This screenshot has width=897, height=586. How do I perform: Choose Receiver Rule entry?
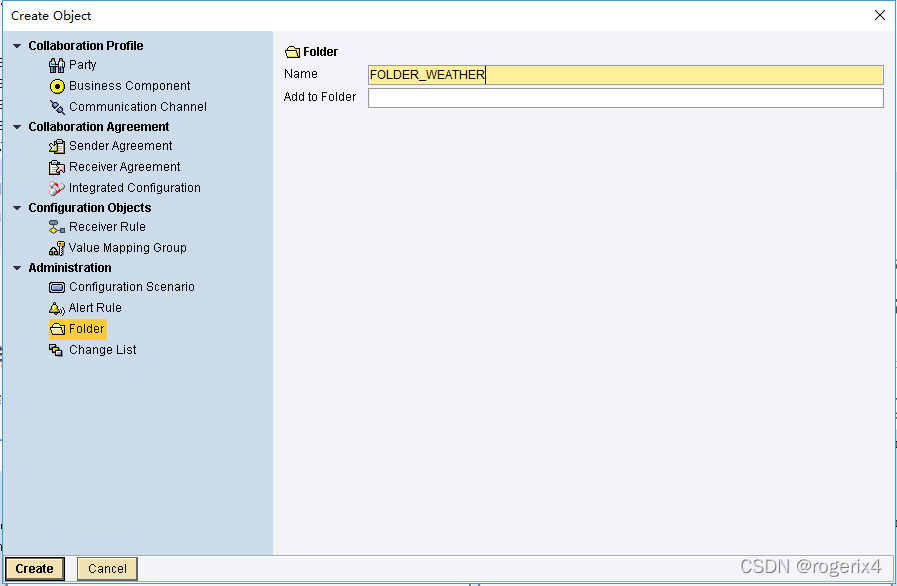[x=107, y=227]
